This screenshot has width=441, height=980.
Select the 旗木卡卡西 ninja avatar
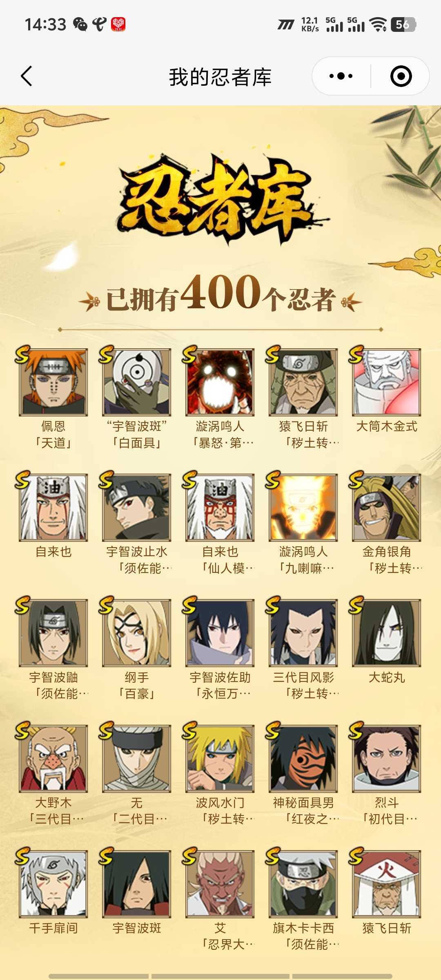click(x=303, y=884)
